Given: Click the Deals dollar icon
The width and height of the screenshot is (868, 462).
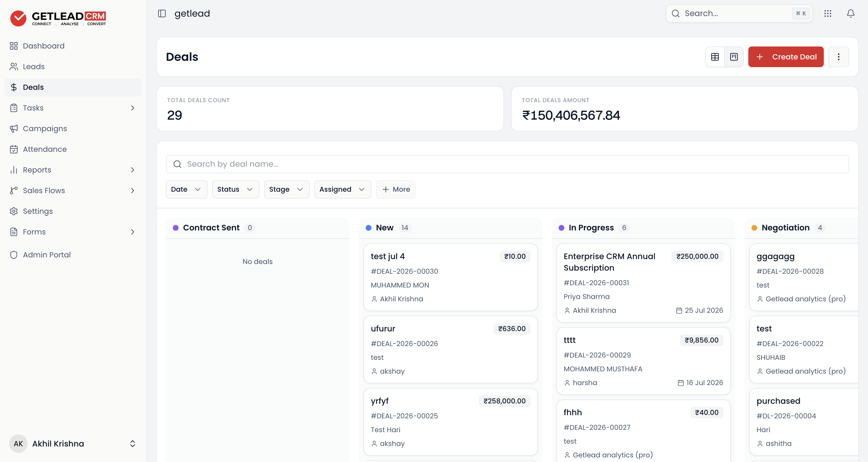Looking at the screenshot, I should tap(13, 87).
